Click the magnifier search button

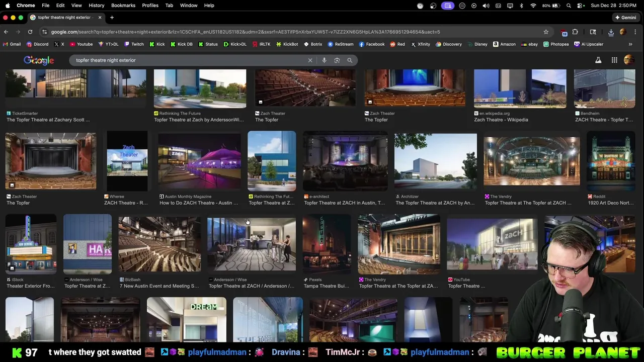(x=350, y=60)
